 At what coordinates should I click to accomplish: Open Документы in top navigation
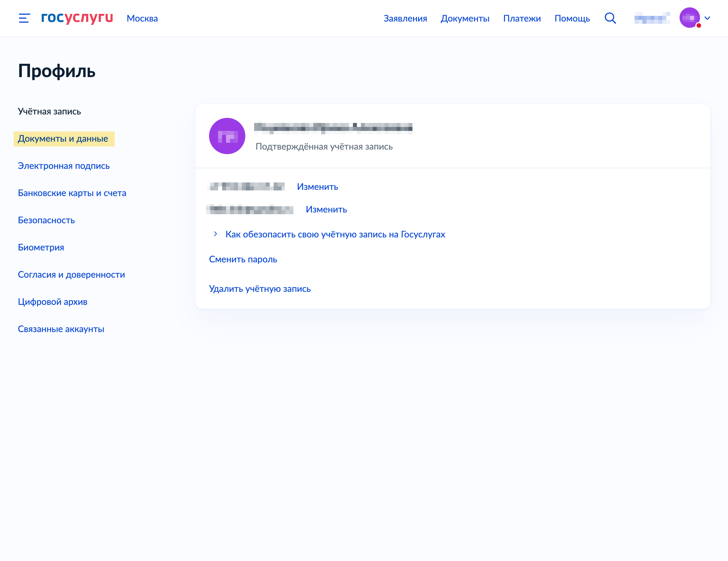click(465, 18)
